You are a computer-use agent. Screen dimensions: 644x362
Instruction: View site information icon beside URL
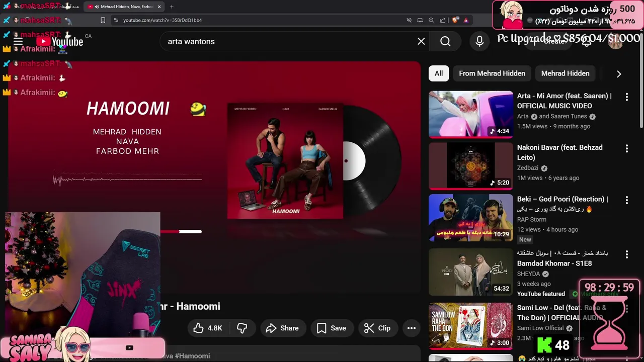click(x=116, y=20)
